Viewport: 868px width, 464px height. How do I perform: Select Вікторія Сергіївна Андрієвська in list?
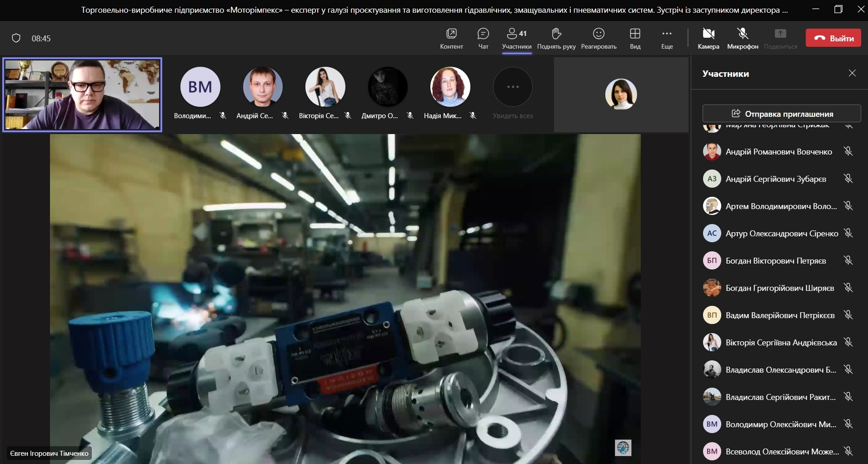[x=778, y=343]
